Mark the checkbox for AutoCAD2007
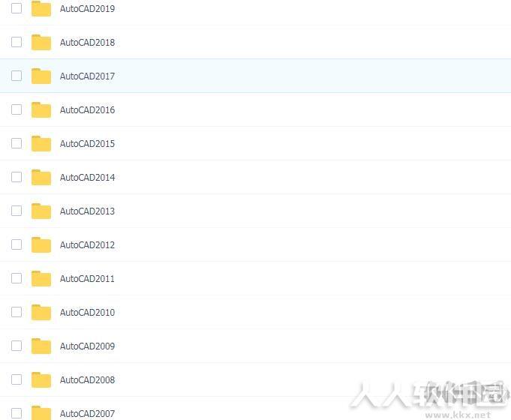The image size is (511, 420). pyautogui.click(x=17, y=413)
